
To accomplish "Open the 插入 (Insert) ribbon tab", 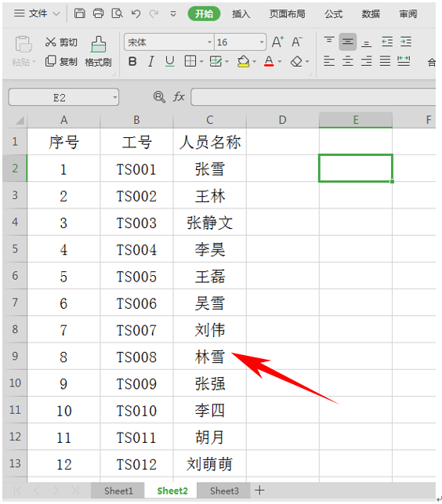I will click(x=241, y=14).
